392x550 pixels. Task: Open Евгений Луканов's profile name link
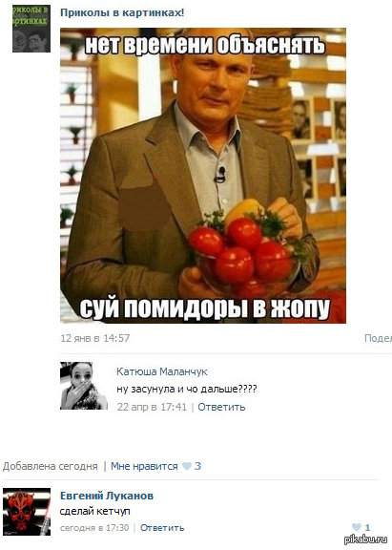click(x=107, y=496)
